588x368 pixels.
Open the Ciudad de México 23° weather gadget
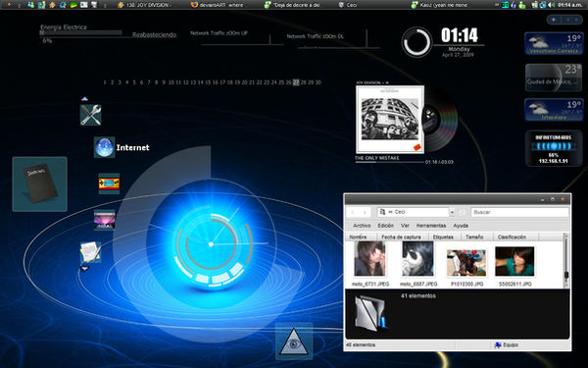tap(554, 78)
